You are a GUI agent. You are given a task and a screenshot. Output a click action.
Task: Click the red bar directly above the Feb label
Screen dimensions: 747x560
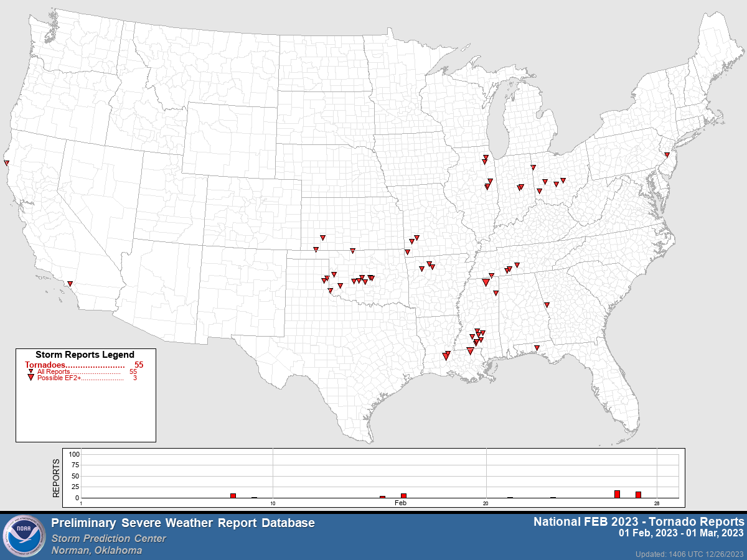click(x=403, y=495)
